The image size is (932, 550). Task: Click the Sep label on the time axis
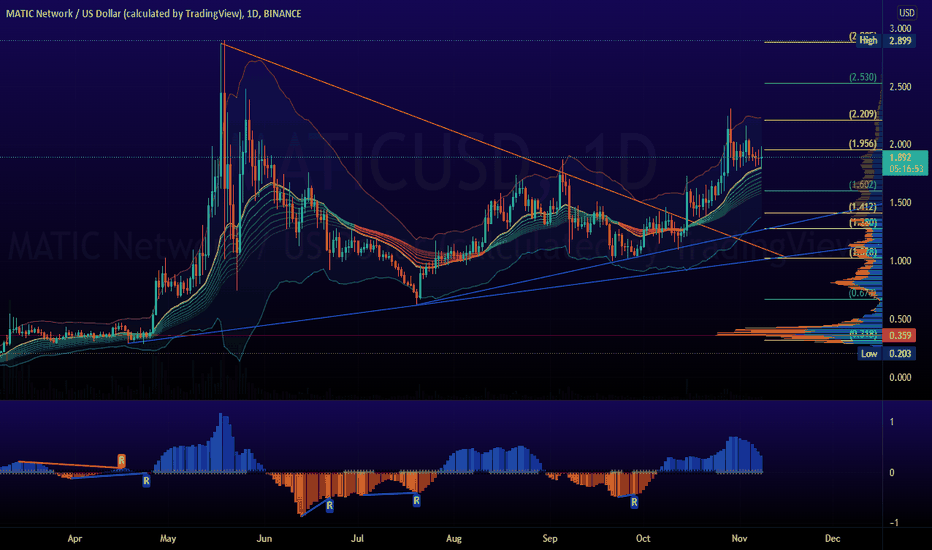click(x=550, y=539)
